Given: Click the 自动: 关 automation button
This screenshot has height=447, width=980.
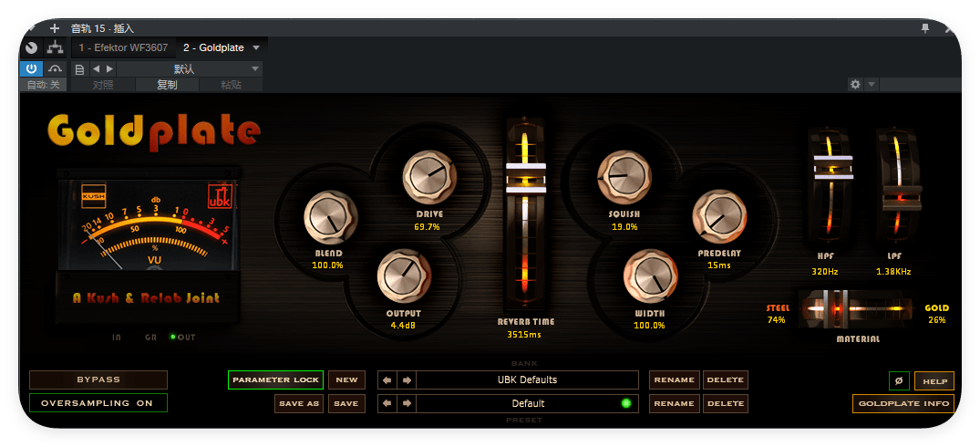Looking at the screenshot, I should (x=43, y=85).
